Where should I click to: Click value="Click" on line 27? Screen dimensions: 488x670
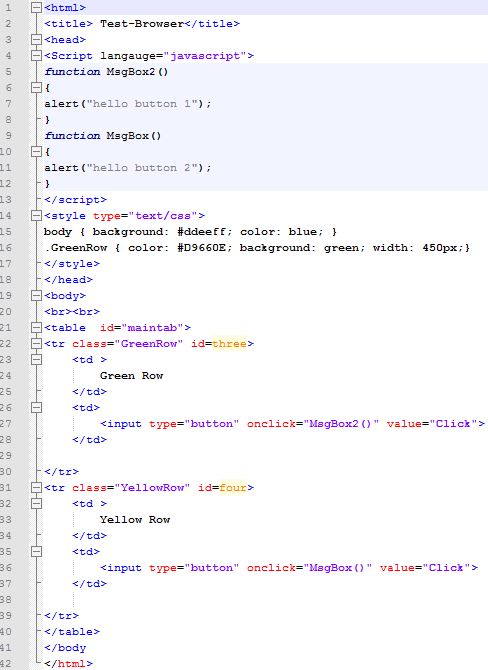click(432, 424)
